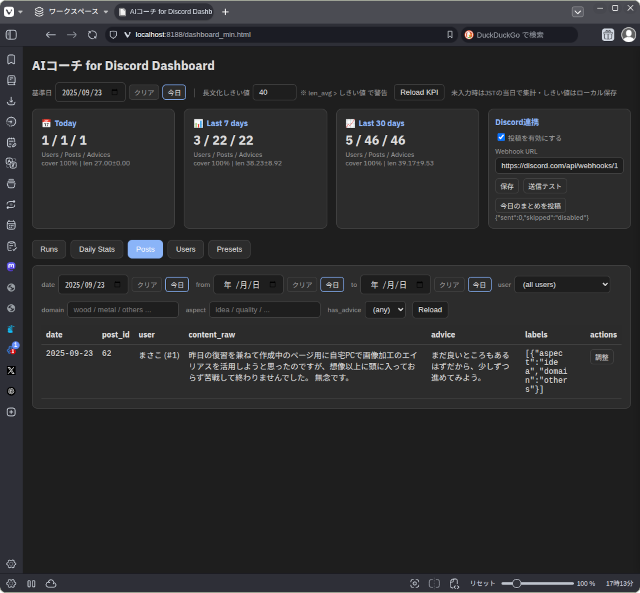640x593 pixels.
Task: Click the 今日のまとめを投稿 button
Action: 529,205
